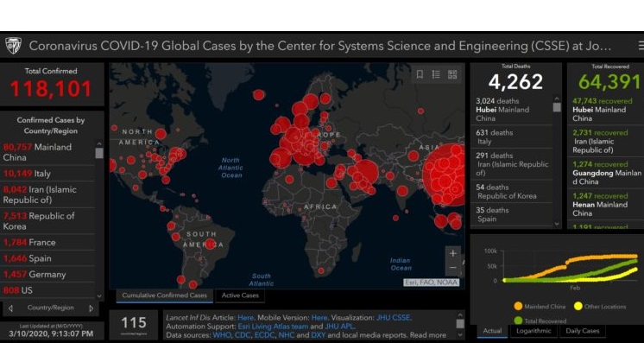
Task: Click 631 deaths Italy entry
Action: (511, 137)
